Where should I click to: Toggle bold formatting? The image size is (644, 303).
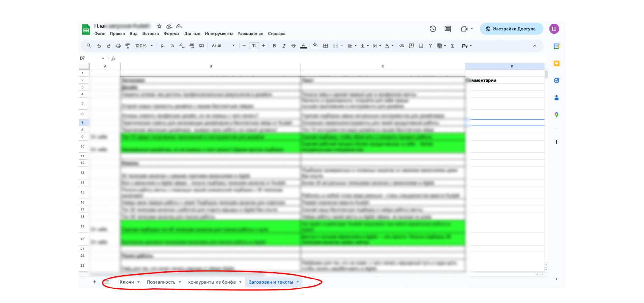pos(274,46)
